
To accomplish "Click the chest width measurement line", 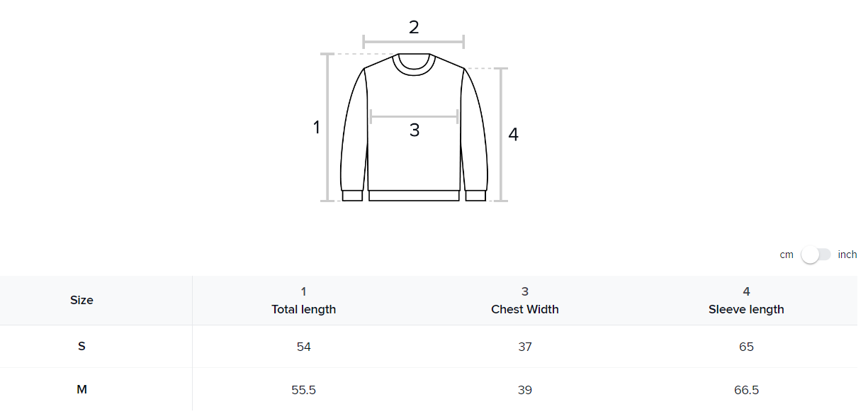I will tap(414, 116).
